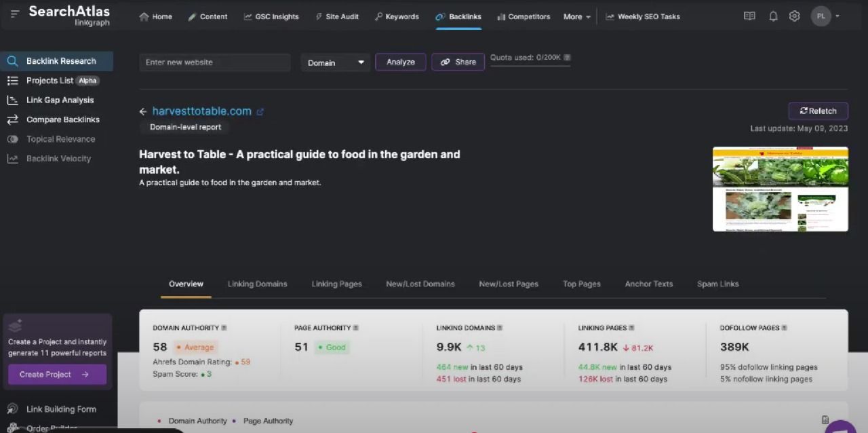
Task: Click the Enter new website field
Action: click(215, 62)
